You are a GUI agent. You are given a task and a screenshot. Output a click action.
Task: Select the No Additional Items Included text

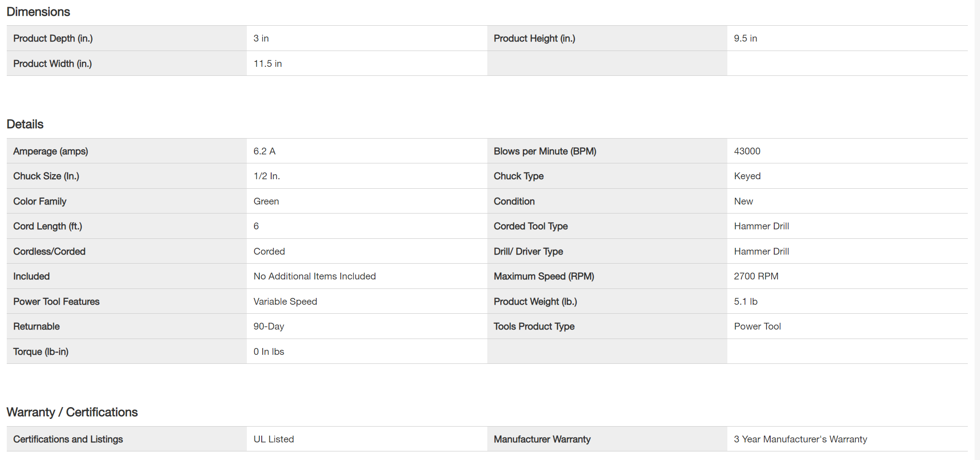[314, 276]
